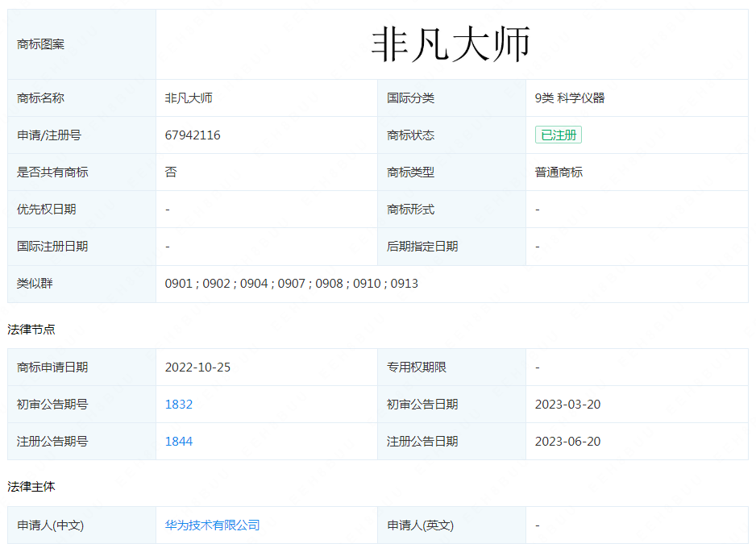Image resolution: width=756 pixels, height=544 pixels.
Task: Open applicant 华为技术有限公司 link
Action: (x=212, y=525)
